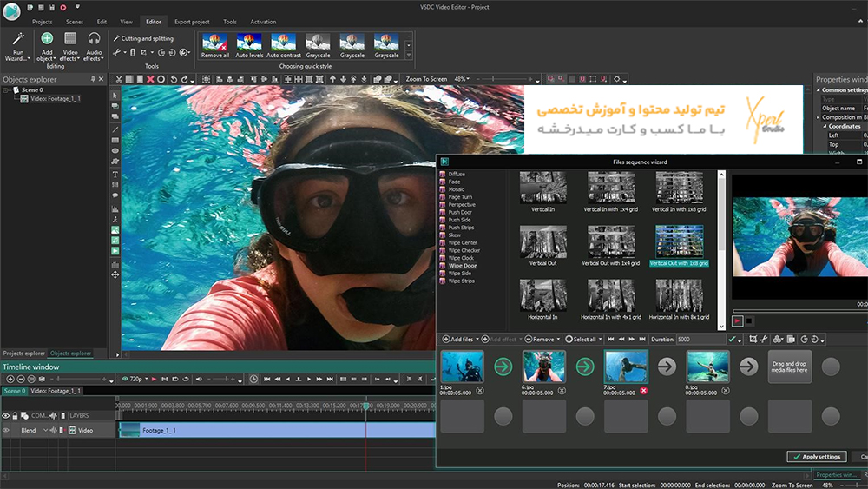The image size is (868, 489).
Task: Select the arrow cursor tool in vertical toolbar
Action: click(x=115, y=96)
